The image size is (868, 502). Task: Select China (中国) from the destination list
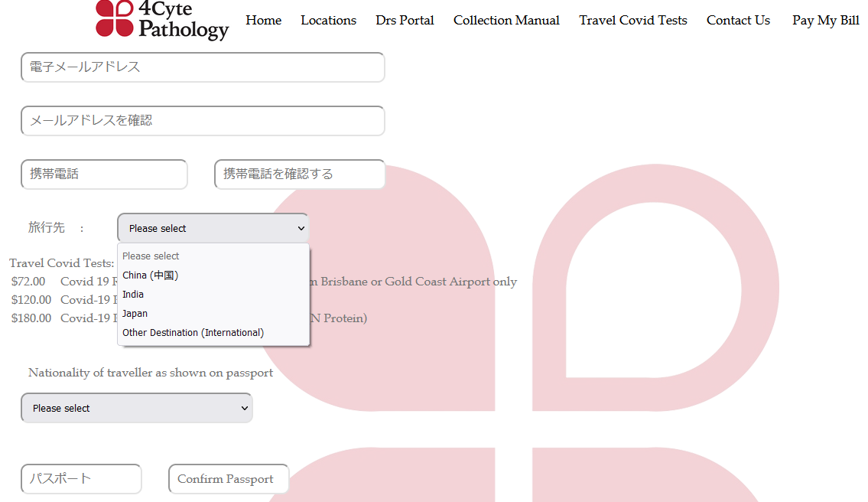(151, 275)
